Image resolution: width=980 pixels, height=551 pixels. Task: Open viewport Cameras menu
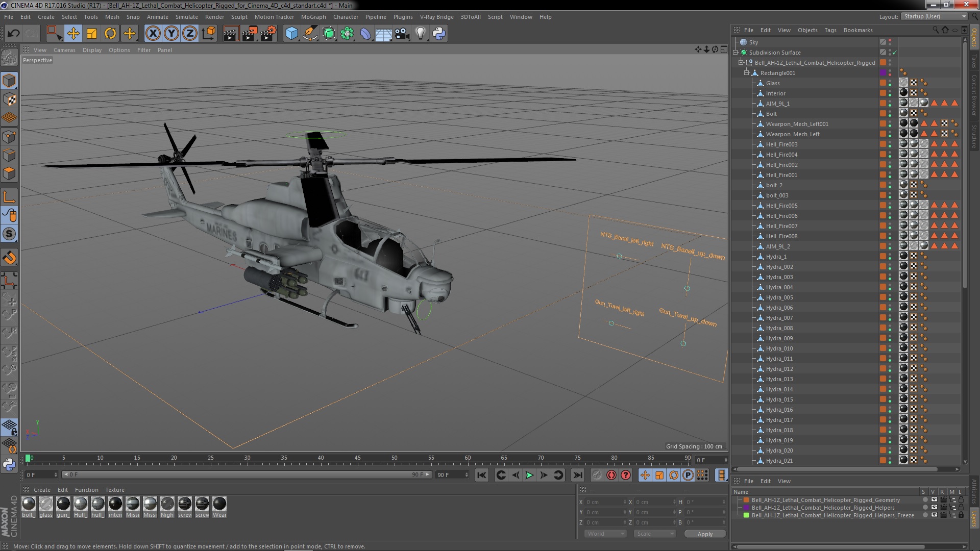coord(64,50)
